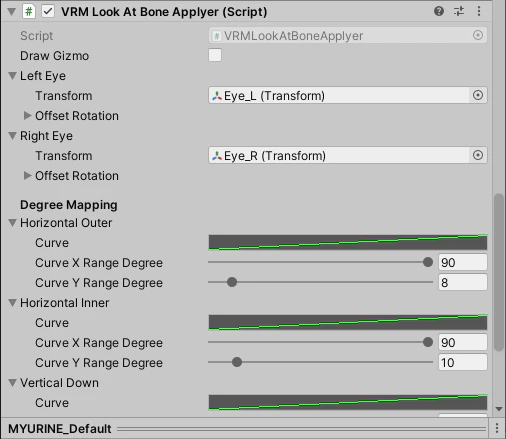Enable the Draw Gizmo checkbox

pos(215,55)
